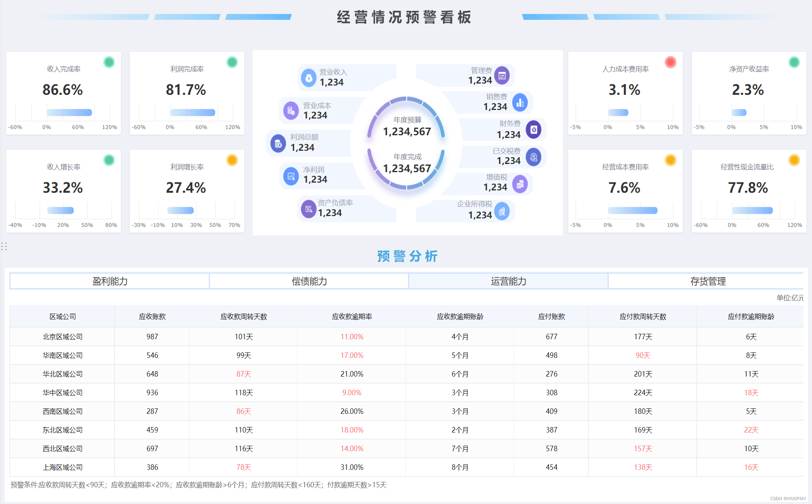
Task: Click the 净利润 chart icon
Action: click(291, 176)
